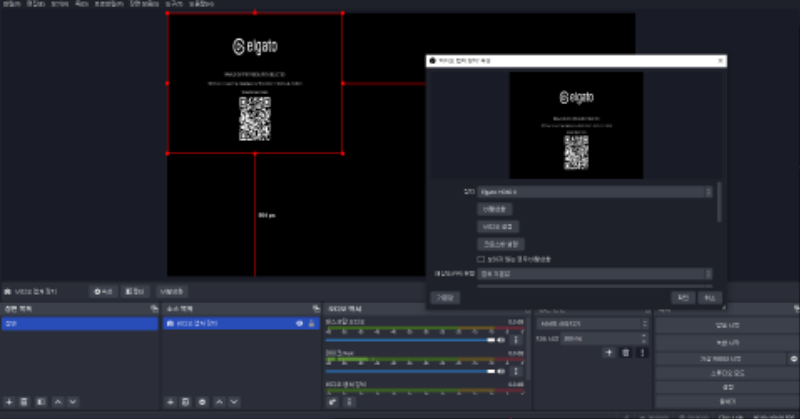Open the Help menu in menu bar
This screenshot has width=800, height=419.
point(202,4)
